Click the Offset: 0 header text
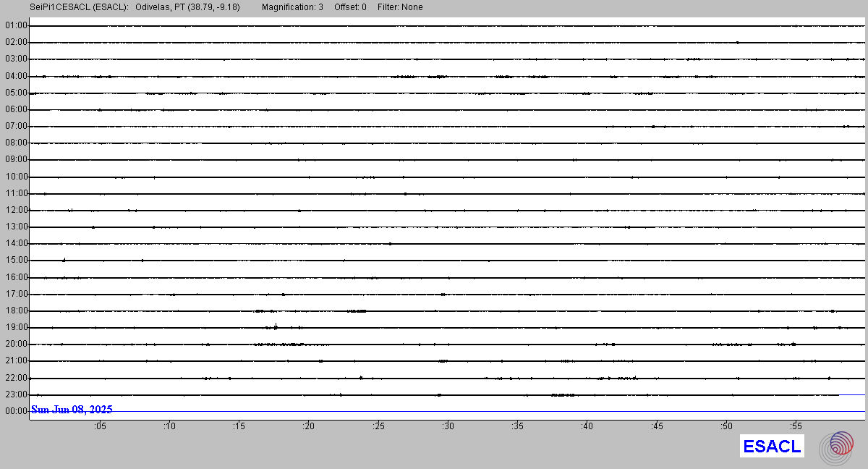This screenshot has height=469, width=868. point(350,7)
